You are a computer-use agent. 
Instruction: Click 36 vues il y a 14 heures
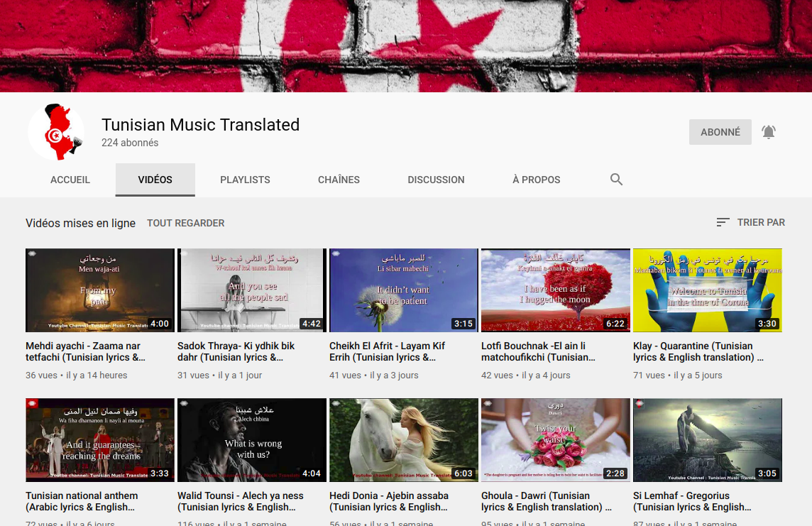76,376
